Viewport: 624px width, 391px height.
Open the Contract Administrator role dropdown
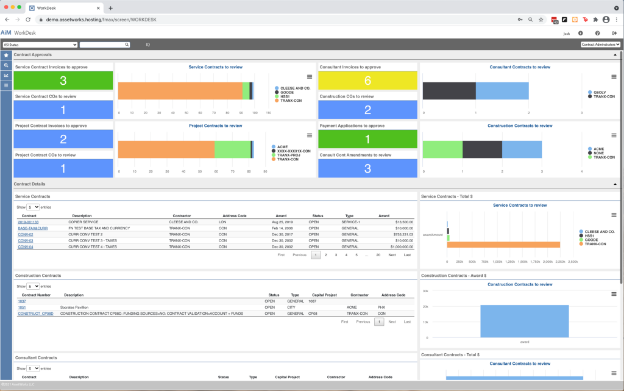tap(600, 45)
